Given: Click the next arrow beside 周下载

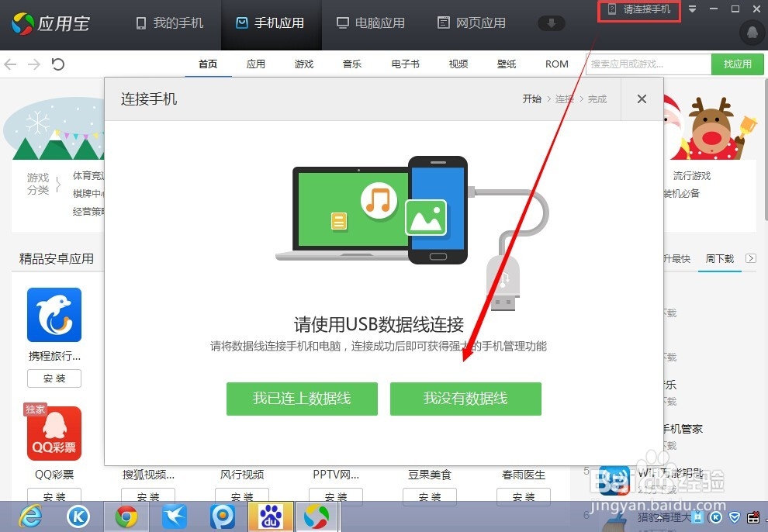Looking at the screenshot, I should [x=750, y=258].
